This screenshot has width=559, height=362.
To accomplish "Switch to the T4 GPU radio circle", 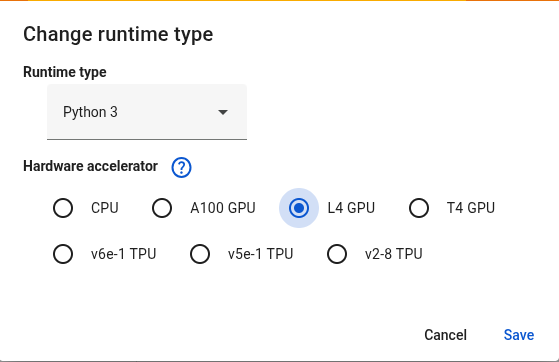I will coord(419,208).
